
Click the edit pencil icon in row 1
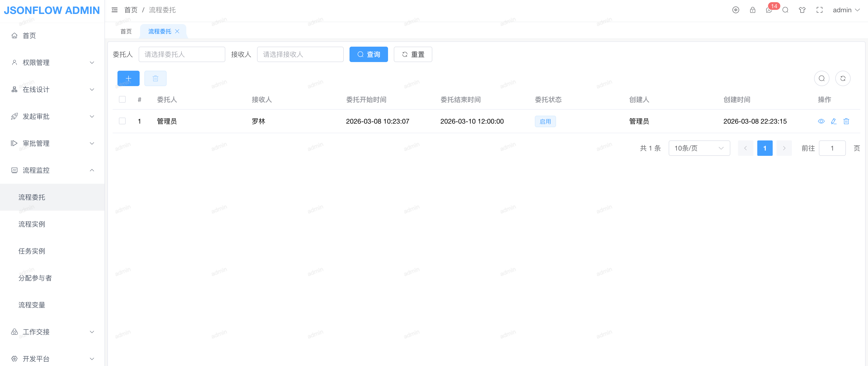[x=834, y=121]
